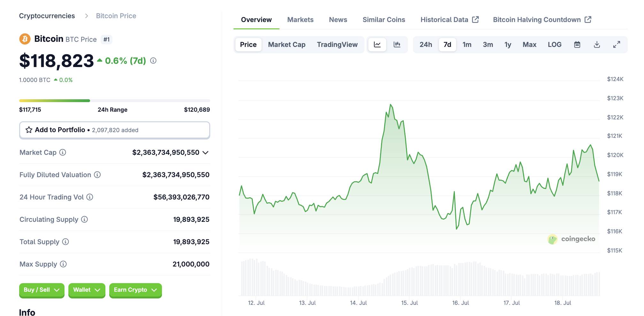Open info tooltip beside 0.6% (7d)
The image size is (644, 316).
coord(153,61)
